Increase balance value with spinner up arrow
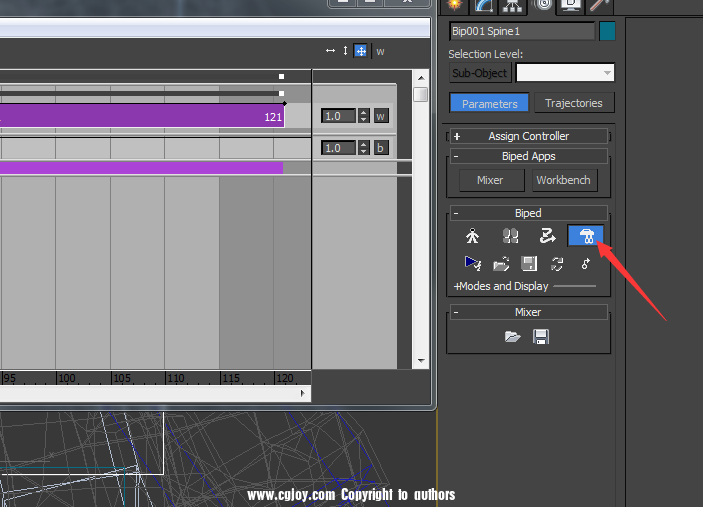Screen dimensions: 703x507 (364, 144)
